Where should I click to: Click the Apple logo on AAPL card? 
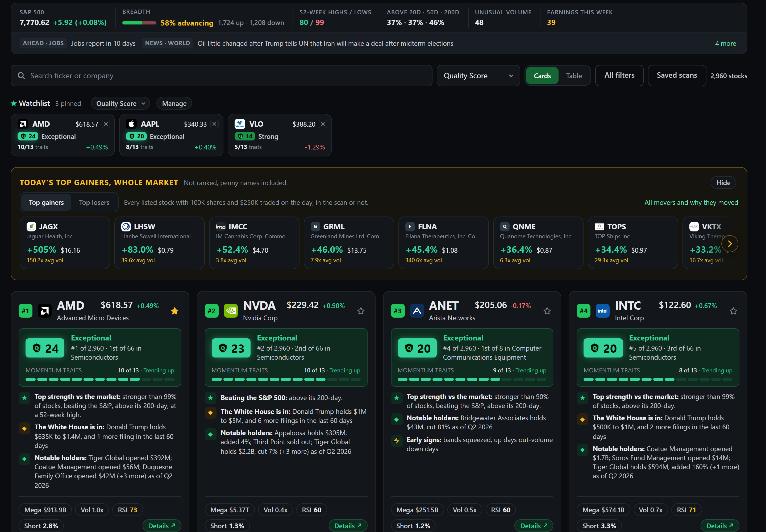131,124
